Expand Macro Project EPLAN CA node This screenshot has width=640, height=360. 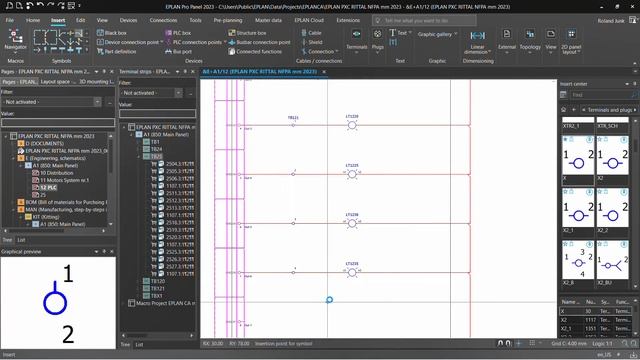(x=124, y=303)
